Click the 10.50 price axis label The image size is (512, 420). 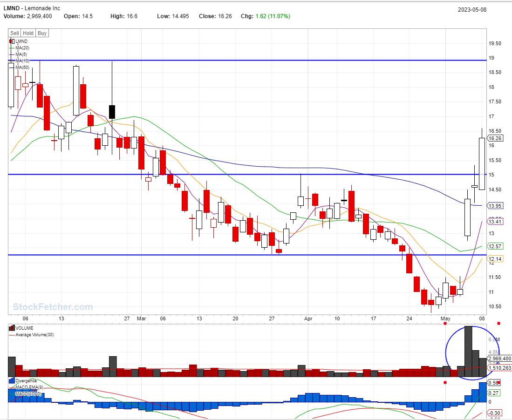click(x=495, y=306)
